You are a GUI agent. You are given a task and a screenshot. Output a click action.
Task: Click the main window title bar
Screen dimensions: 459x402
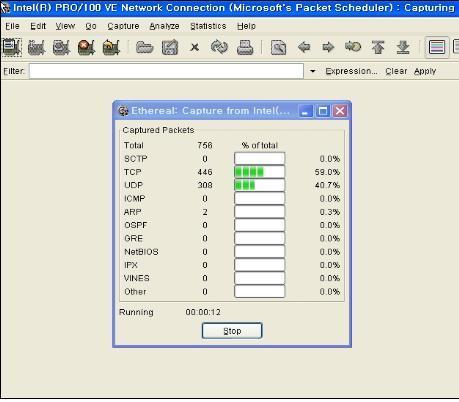coord(229,8)
